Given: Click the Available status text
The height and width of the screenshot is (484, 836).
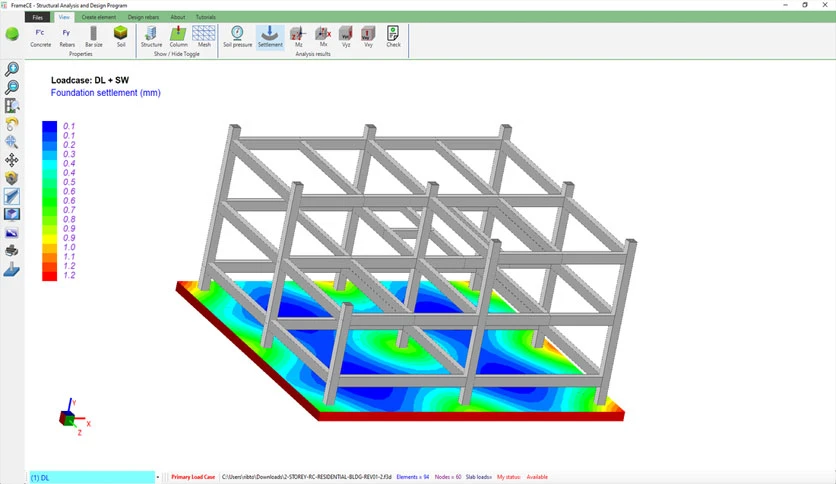Looking at the screenshot, I should (x=537, y=477).
